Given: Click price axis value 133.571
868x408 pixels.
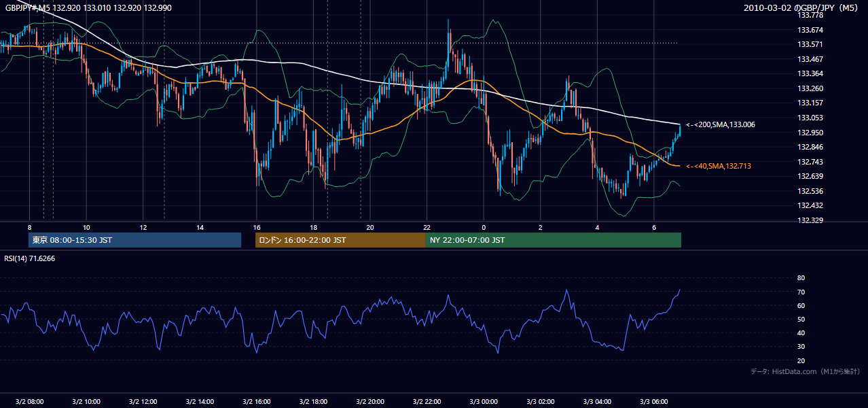Looking at the screenshot, I should coord(809,44).
